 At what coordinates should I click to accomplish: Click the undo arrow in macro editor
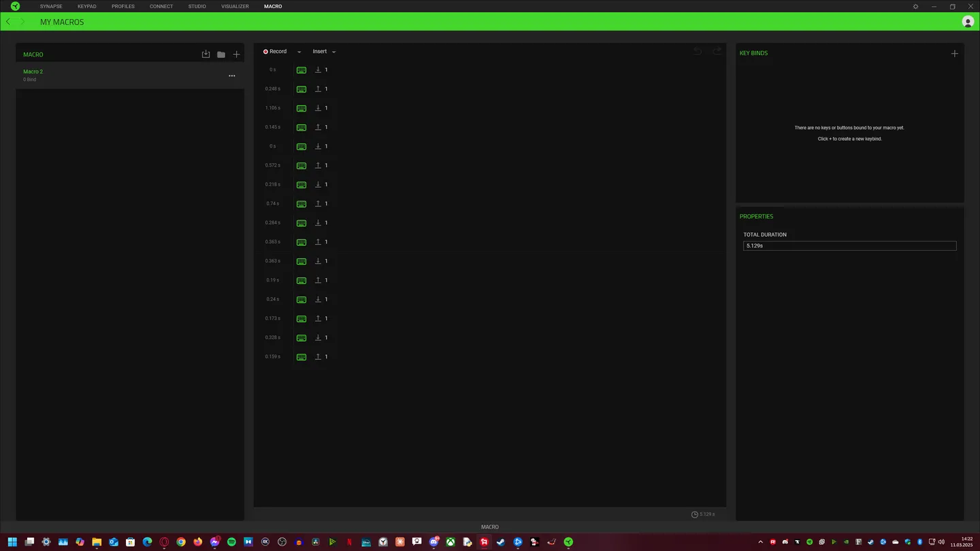pyautogui.click(x=698, y=52)
